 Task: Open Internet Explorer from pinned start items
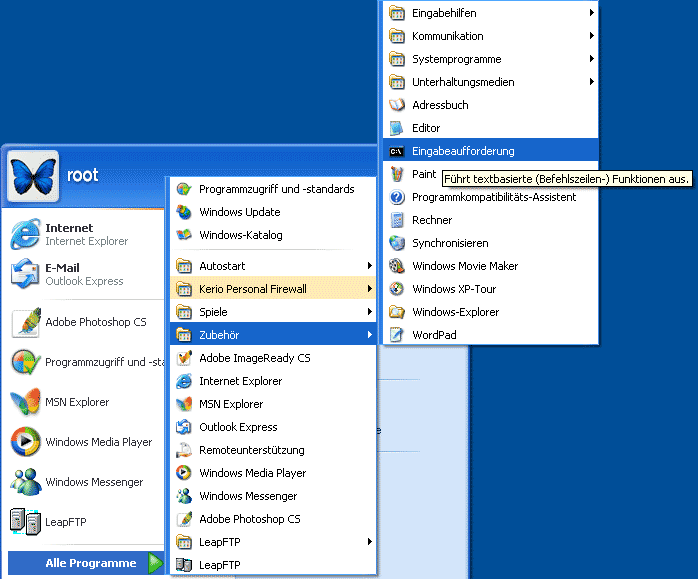pyautogui.click(x=70, y=234)
